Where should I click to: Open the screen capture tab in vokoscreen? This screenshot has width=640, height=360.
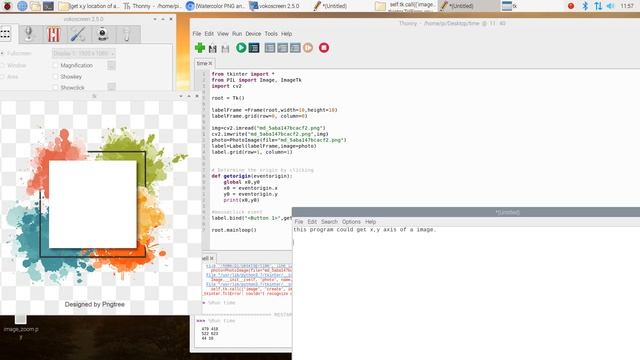tap(6, 34)
